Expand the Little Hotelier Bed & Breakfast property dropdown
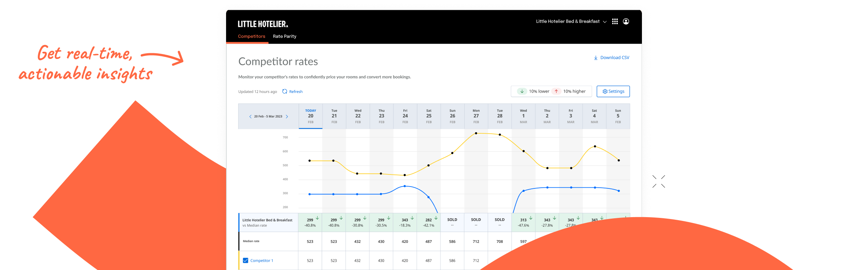 point(571,22)
